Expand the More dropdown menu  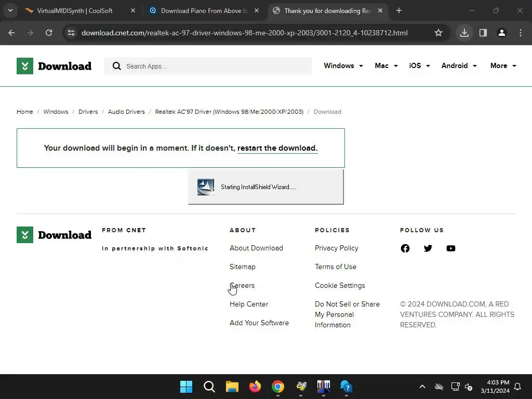503,66
